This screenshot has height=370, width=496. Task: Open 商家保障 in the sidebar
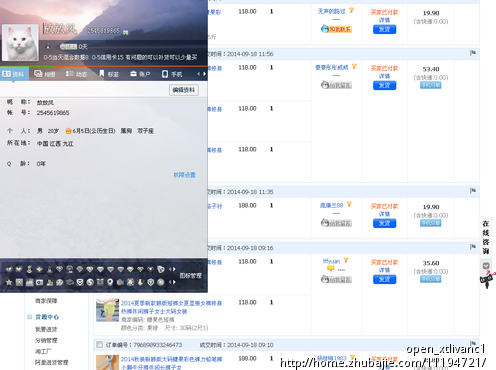[46, 301]
